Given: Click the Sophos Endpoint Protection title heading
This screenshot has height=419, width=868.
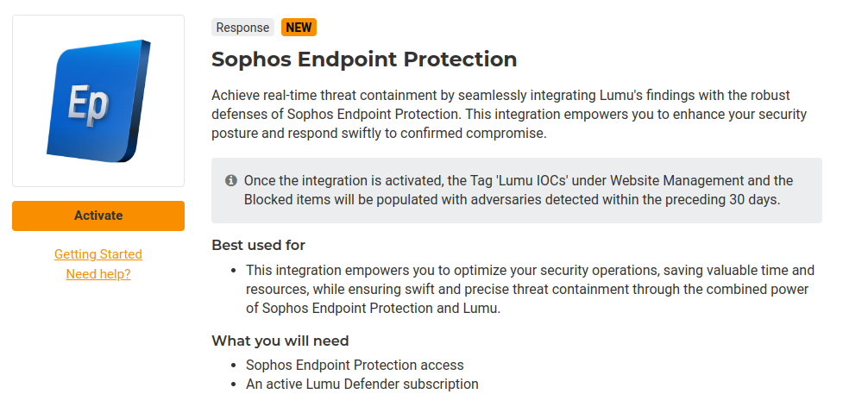Looking at the screenshot, I should (x=364, y=59).
